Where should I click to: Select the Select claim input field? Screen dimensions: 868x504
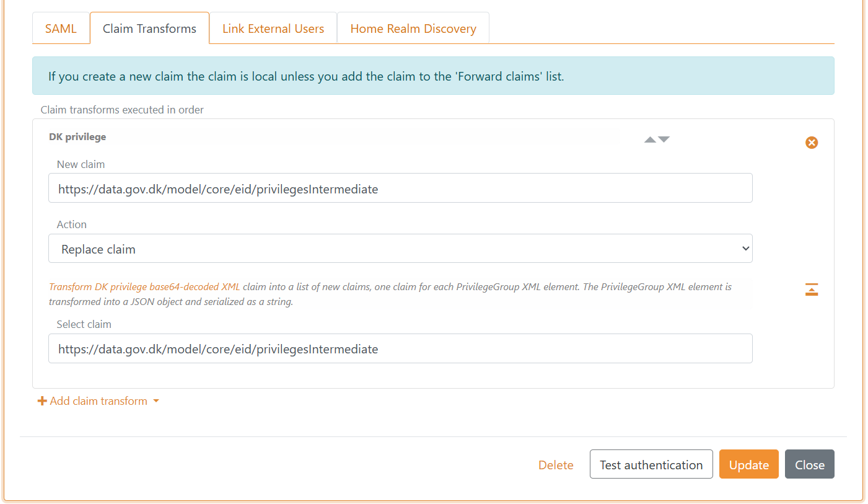[x=400, y=348]
